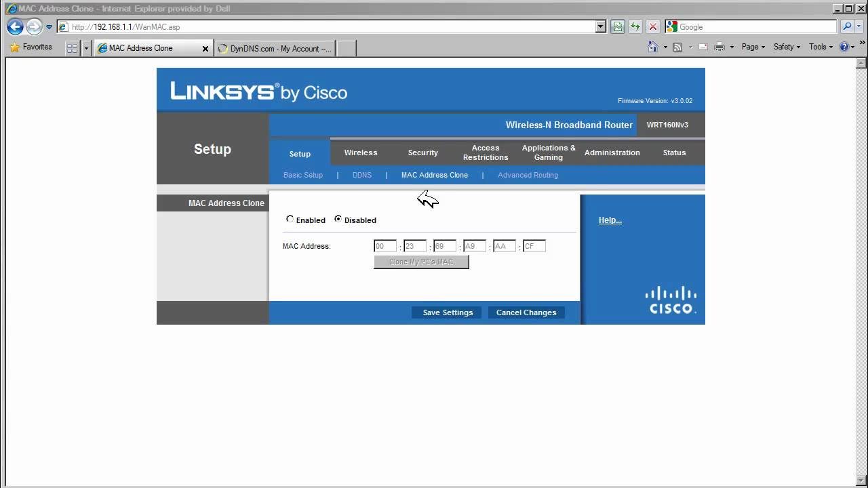Open the Favorites star button

coord(31,47)
